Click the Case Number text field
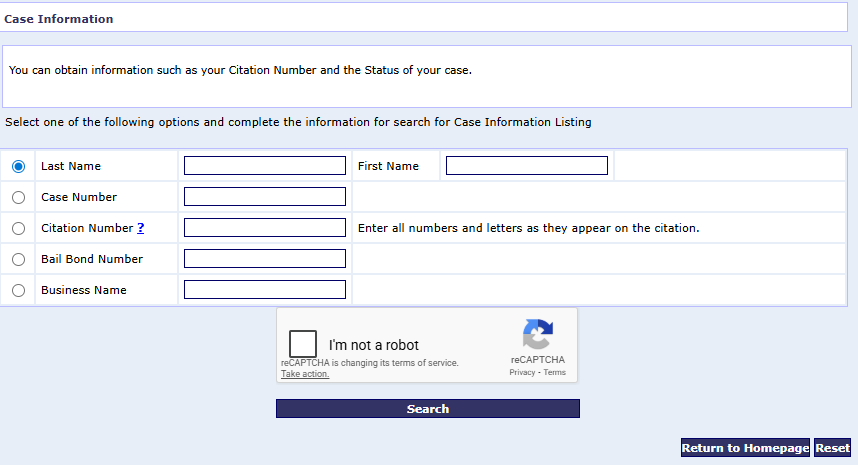Viewport: 858px width, 465px height. [265, 197]
